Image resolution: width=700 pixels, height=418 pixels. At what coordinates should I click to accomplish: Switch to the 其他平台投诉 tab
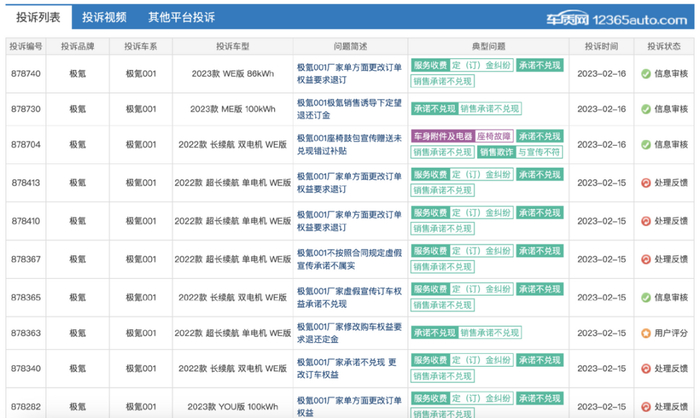pyautogui.click(x=181, y=17)
